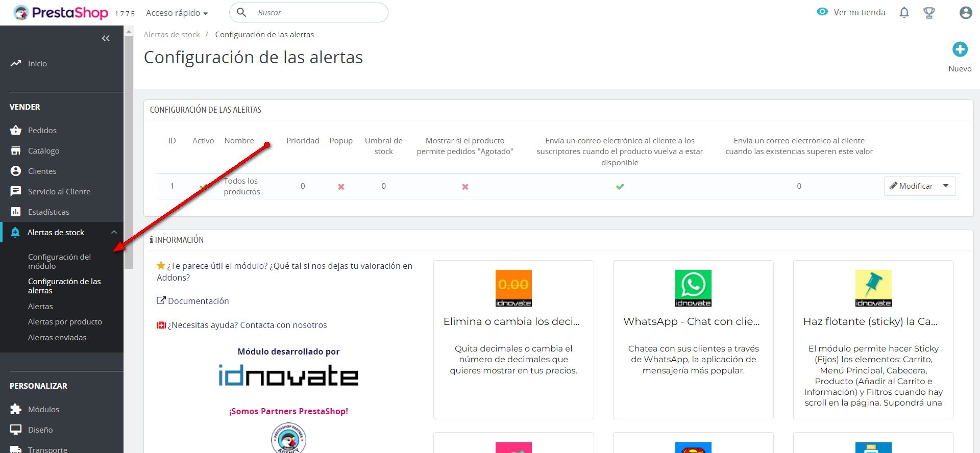Screen dimensions: 980x453
Task: Click the Servicio al Cliente chat icon
Action: click(x=16, y=191)
